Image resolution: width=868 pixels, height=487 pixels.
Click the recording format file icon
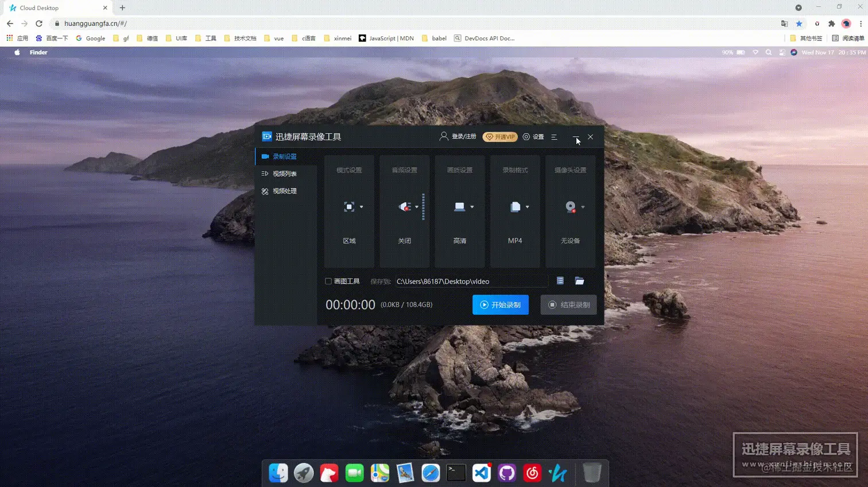(x=516, y=207)
